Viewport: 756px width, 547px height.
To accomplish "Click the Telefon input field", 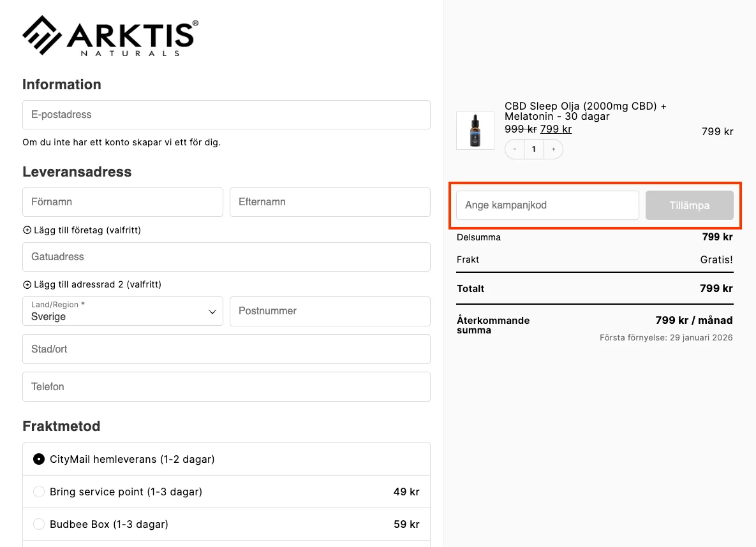I will pyautogui.click(x=226, y=386).
